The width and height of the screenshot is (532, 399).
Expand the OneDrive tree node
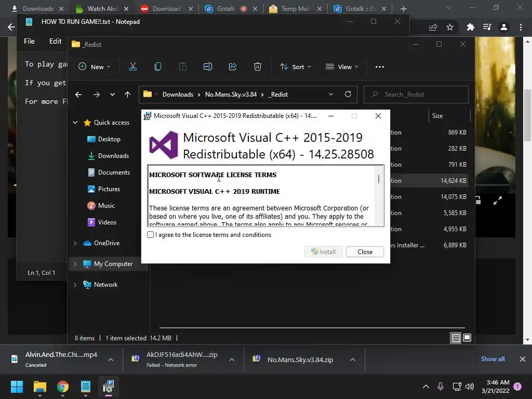75,243
